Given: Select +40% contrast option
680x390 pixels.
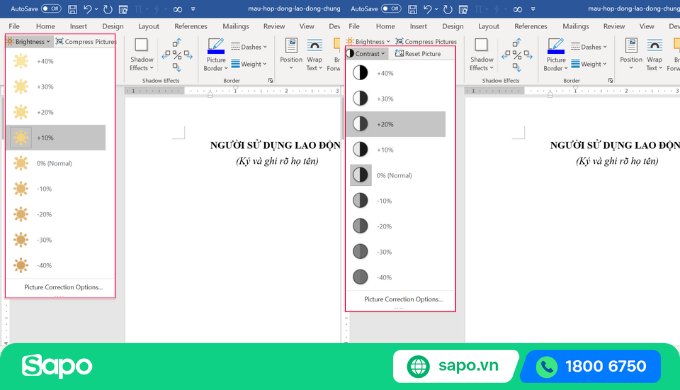Looking at the screenshot, I should pyautogui.click(x=396, y=73).
